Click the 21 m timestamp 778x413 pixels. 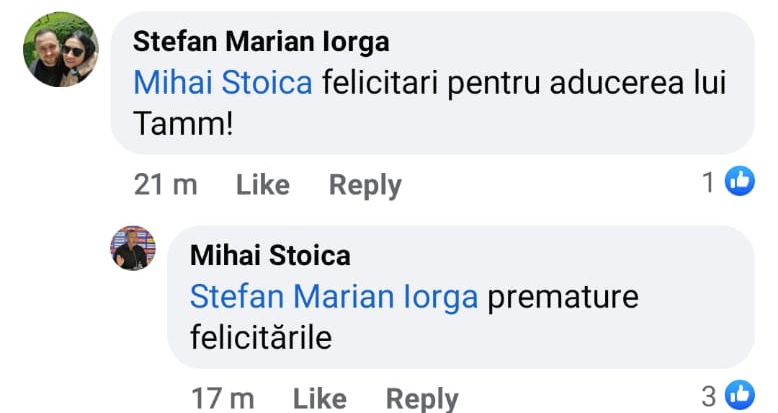(165, 185)
